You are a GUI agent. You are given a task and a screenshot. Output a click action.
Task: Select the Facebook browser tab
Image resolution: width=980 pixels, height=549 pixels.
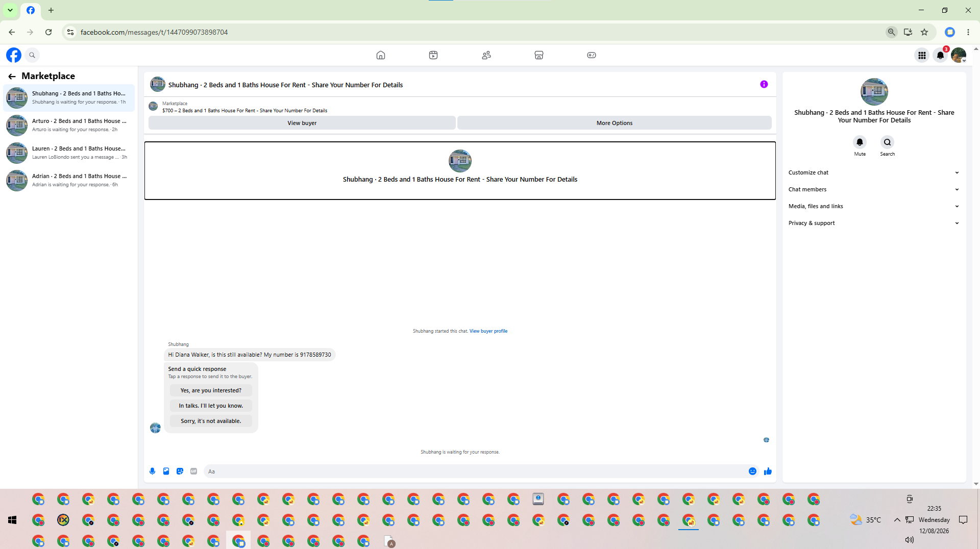click(x=31, y=10)
